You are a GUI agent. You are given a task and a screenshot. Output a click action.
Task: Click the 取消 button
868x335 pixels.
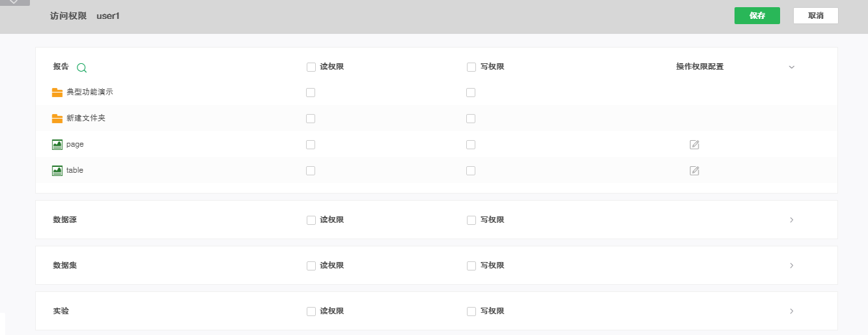click(x=815, y=16)
